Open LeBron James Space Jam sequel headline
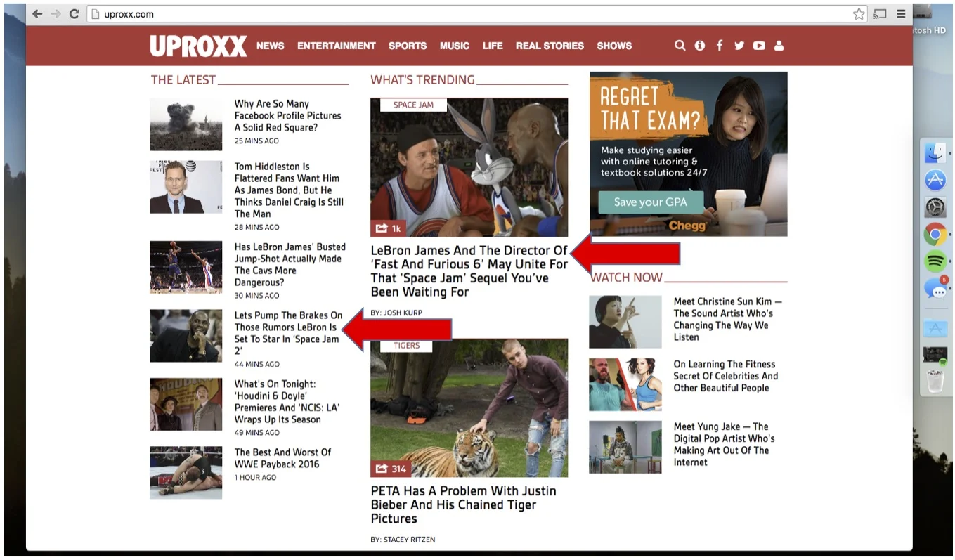Image resolution: width=955 pixels, height=560 pixels. pos(469,271)
